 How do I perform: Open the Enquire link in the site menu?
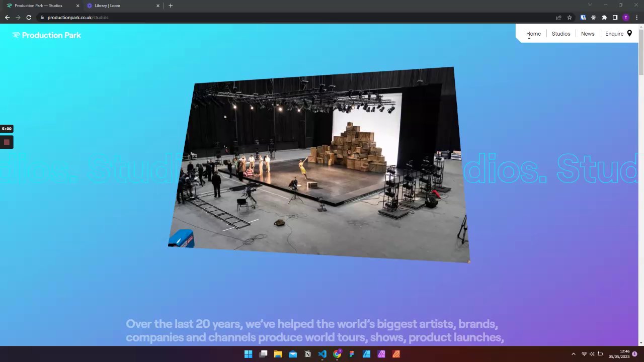(614, 34)
